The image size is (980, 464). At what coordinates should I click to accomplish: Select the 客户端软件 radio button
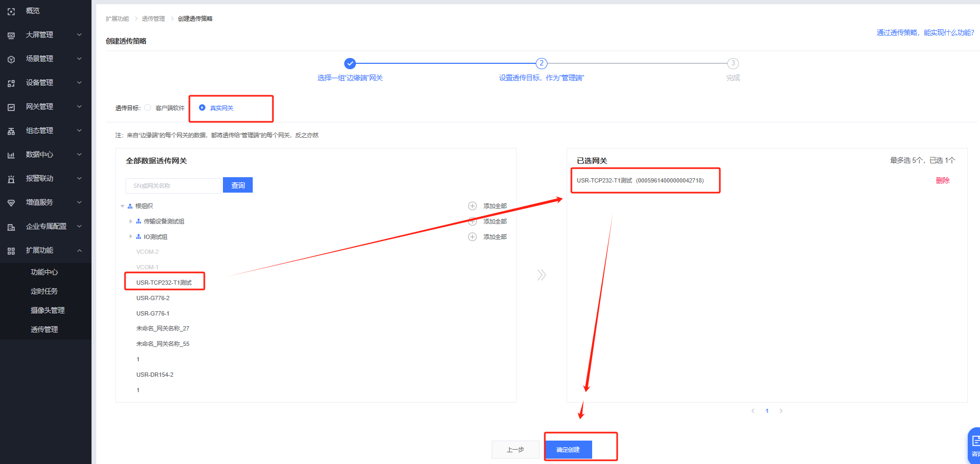tap(148, 107)
